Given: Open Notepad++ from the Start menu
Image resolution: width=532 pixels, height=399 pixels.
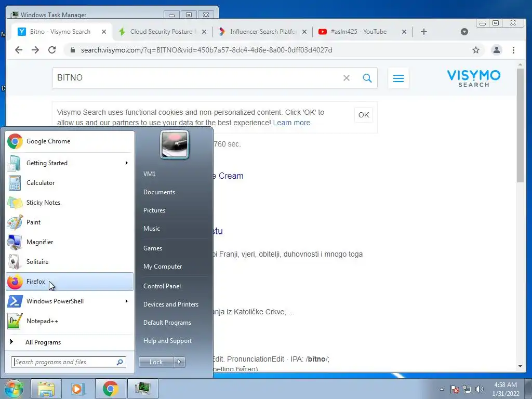Looking at the screenshot, I should (x=70, y=321).
